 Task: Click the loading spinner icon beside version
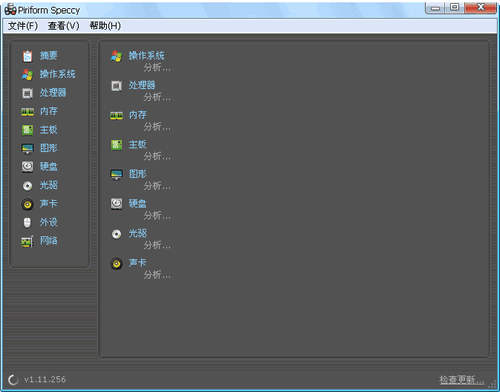tap(13, 379)
